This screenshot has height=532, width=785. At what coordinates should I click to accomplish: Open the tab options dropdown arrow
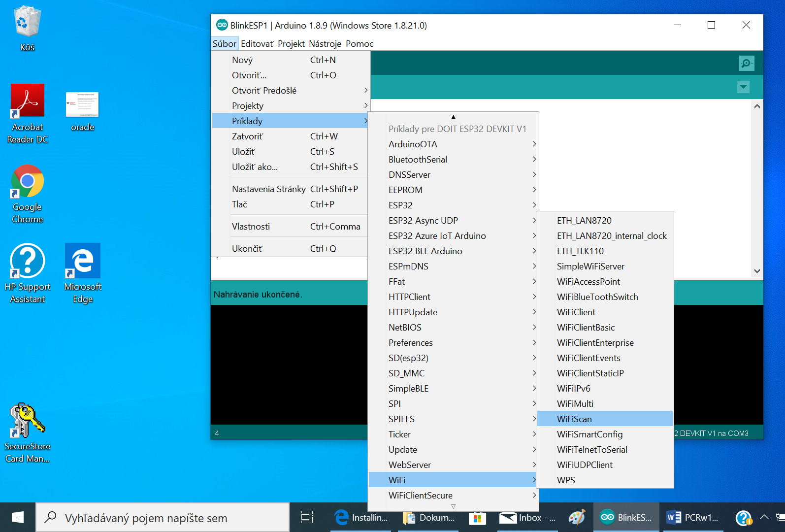click(743, 87)
